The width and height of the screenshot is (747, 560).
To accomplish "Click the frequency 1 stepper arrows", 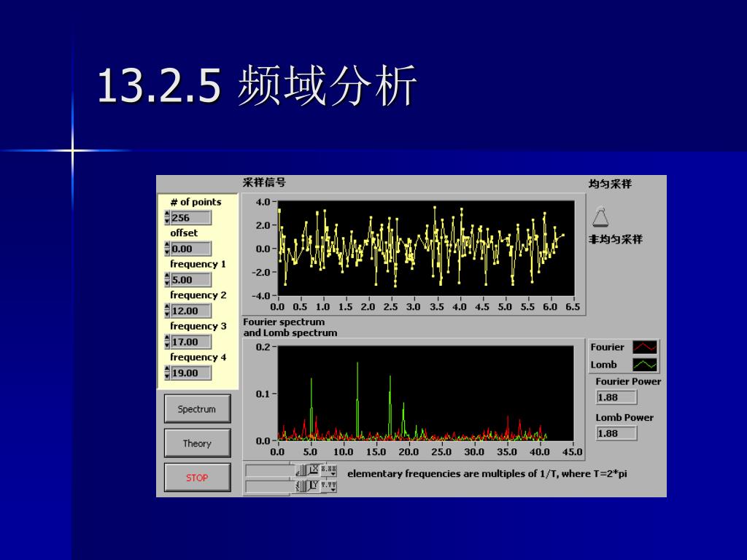I will (x=167, y=280).
